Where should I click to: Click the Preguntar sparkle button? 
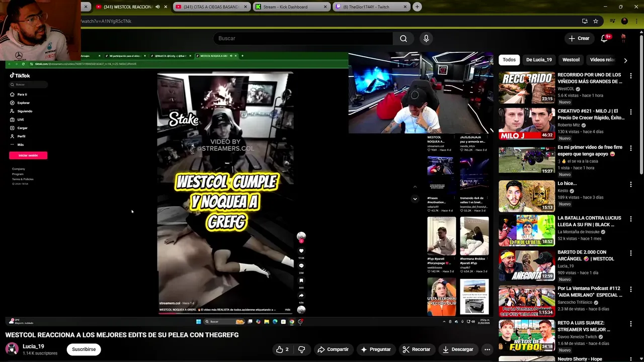pyautogui.click(x=375, y=349)
